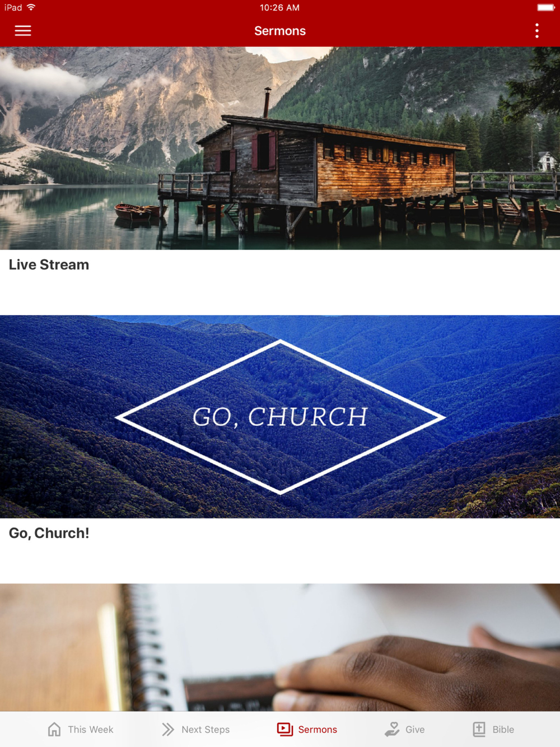This screenshot has width=560, height=747.
Task: Open the Go, Church! title link
Action: point(49,533)
